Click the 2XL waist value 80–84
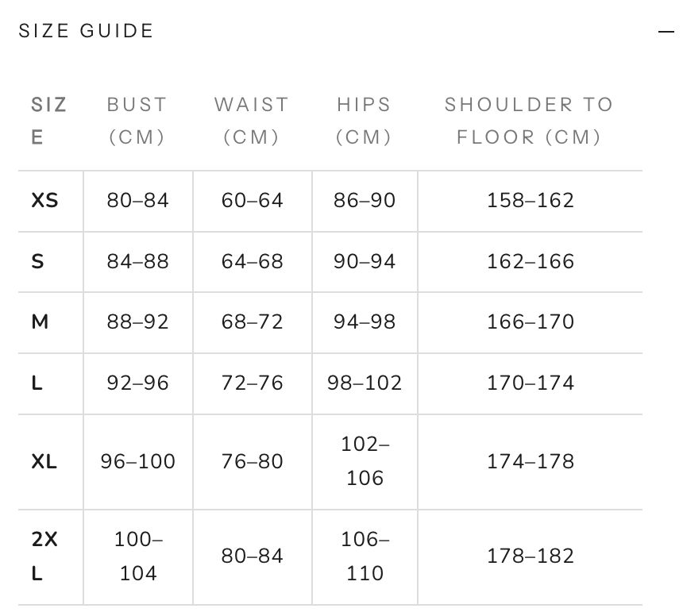This screenshot has height=616, width=683. click(253, 556)
